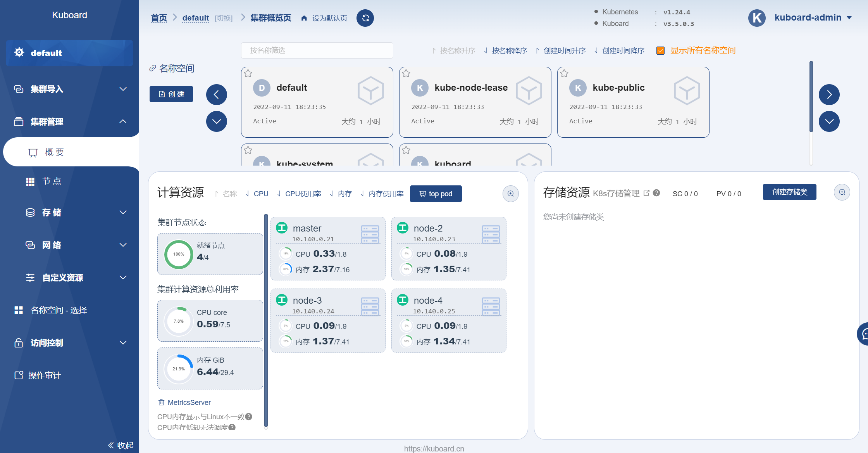Click the help icon next to K8s存储管理
The width and height of the screenshot is (868, 453).
point(656,193)
